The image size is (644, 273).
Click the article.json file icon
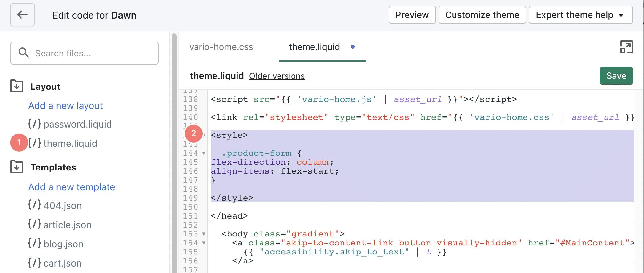[35, 224]
